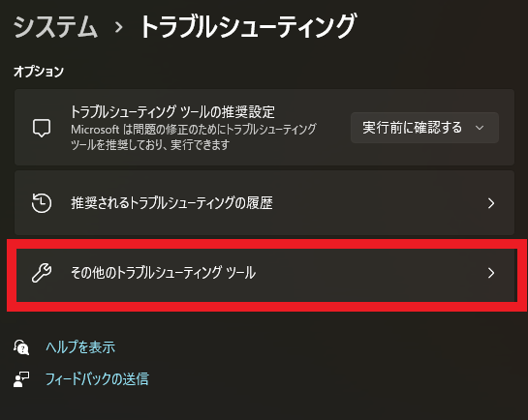The image size is (528, 420).
Task: Expand 推奨されるトラブルシューティングの履歴 via its chevron
Action: 491,203
